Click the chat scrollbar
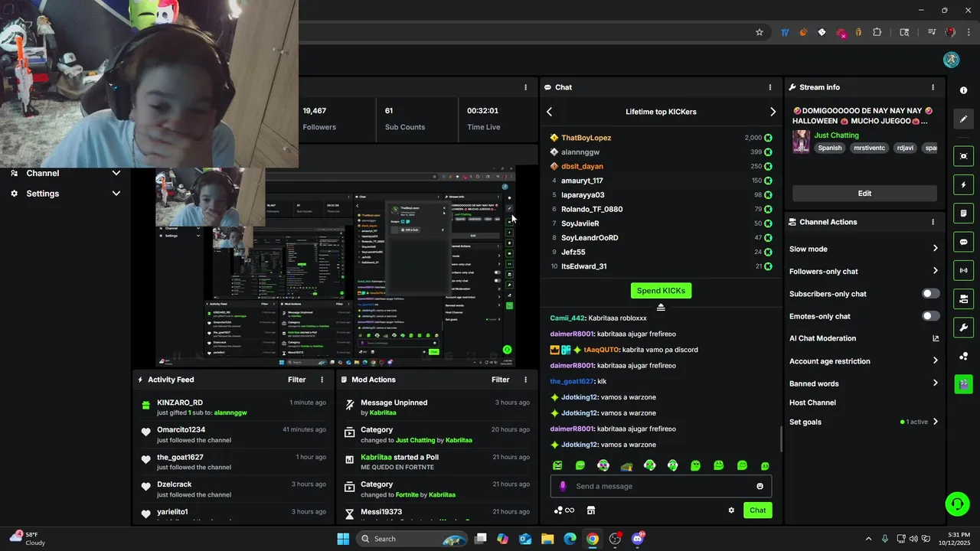 coord(781,439)
